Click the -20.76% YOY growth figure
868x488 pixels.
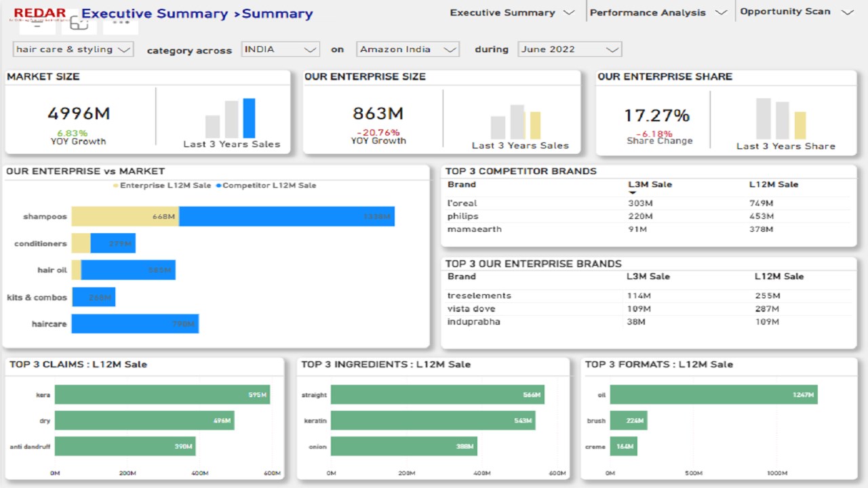(378, 133)
